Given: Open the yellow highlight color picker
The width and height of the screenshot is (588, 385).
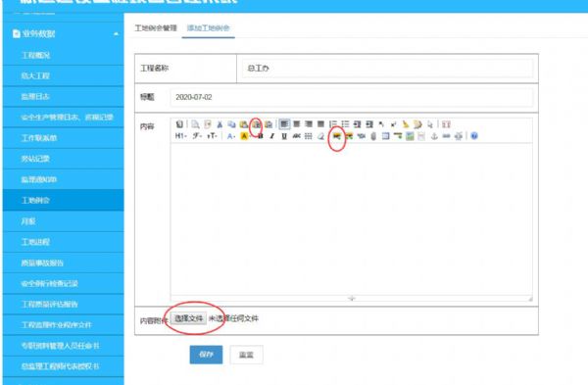Looking at the screenshot, I should 245,136.
